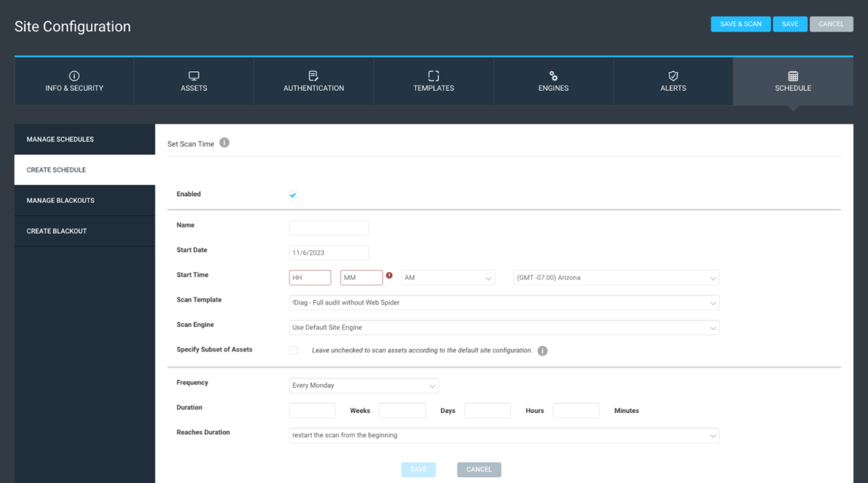Open the AM/PM dropdown

[x=447, y=278]
